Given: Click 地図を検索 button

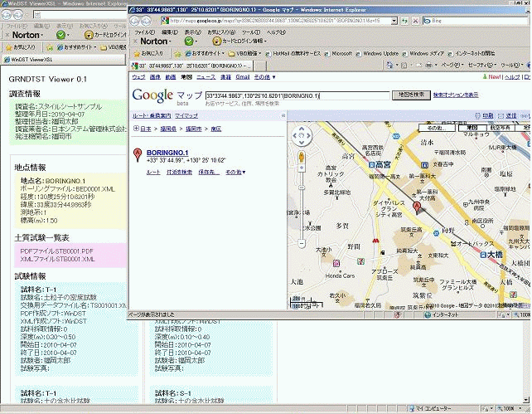Looking at the screenshot, I should point(411,95).
